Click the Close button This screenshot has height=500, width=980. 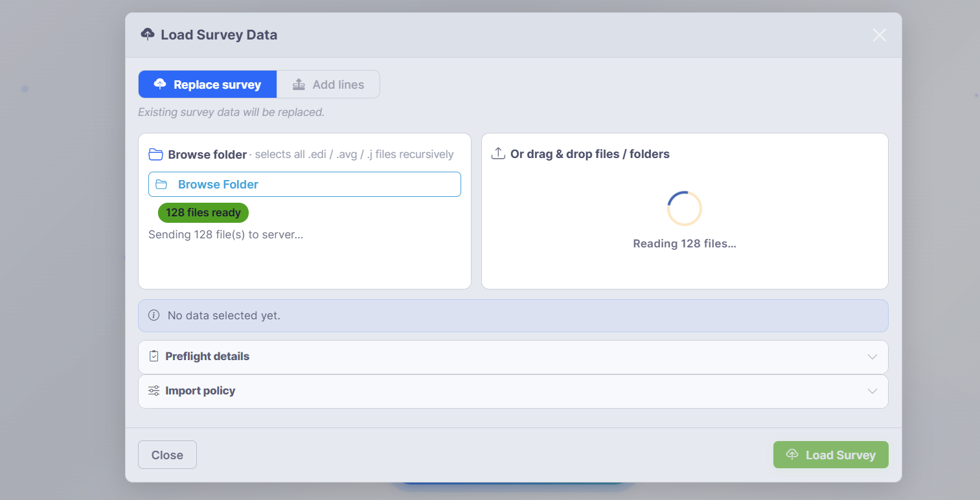click(x=167, y=455)
